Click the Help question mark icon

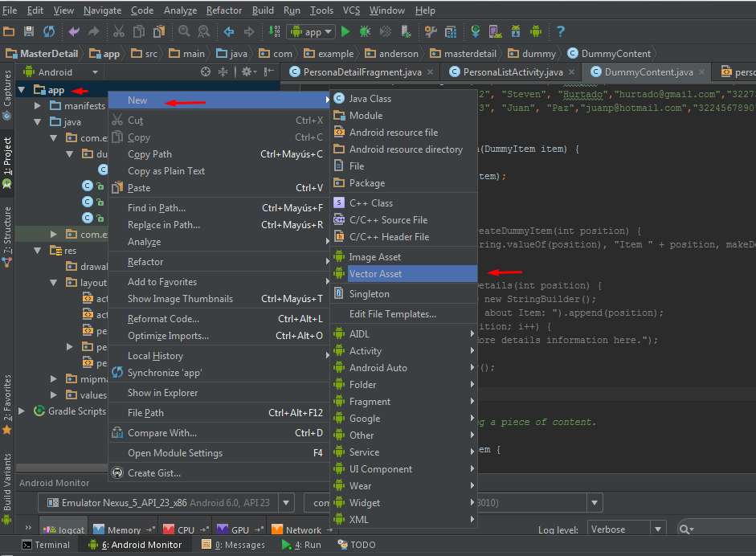tap(560, 32)
